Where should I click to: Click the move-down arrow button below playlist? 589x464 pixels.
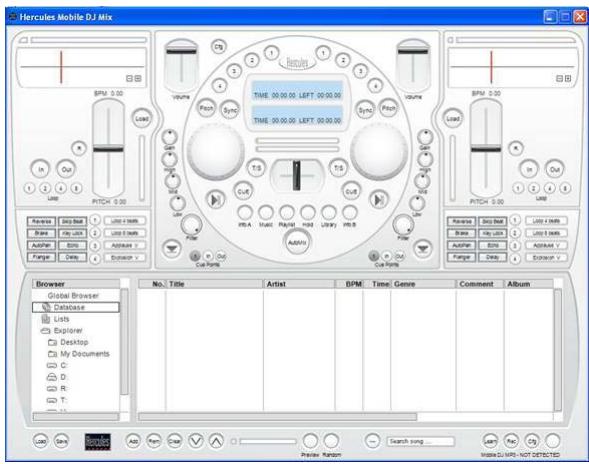coord(196,441)
